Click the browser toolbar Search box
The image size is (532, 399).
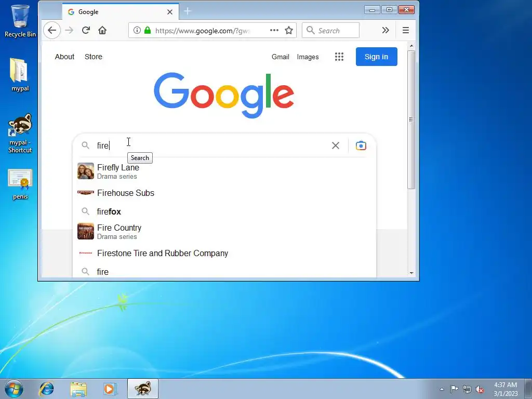point(330,30)
